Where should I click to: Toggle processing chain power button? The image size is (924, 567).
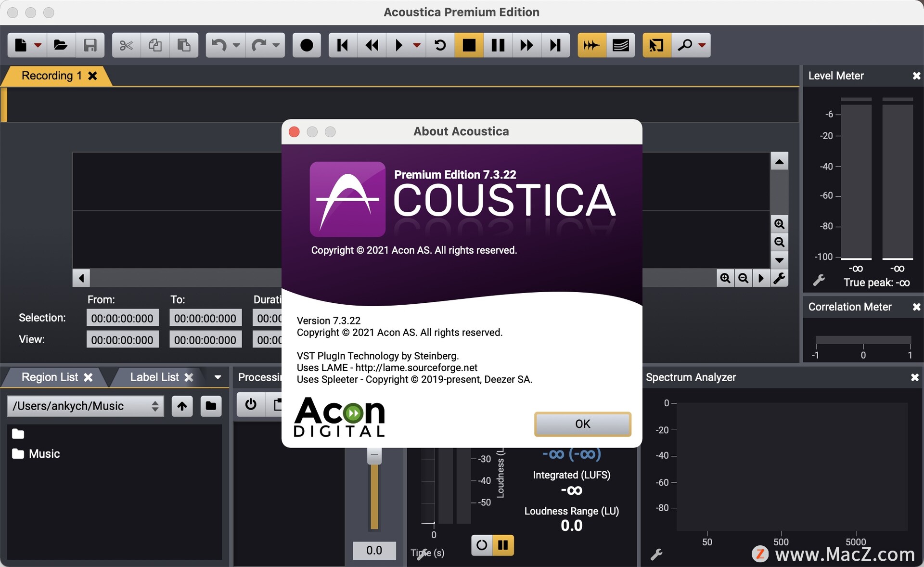point(250,404)
